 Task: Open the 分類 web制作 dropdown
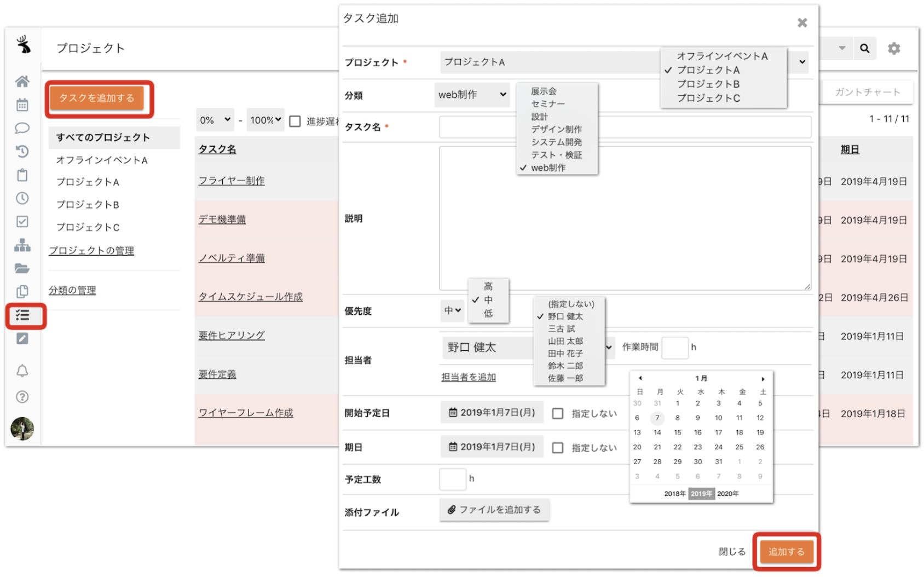point(472,95)
